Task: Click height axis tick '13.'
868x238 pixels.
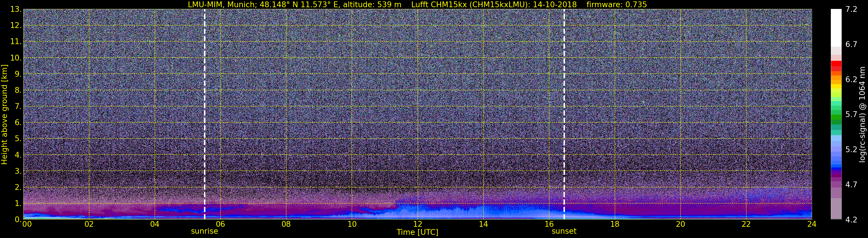Action: point(16,9)
